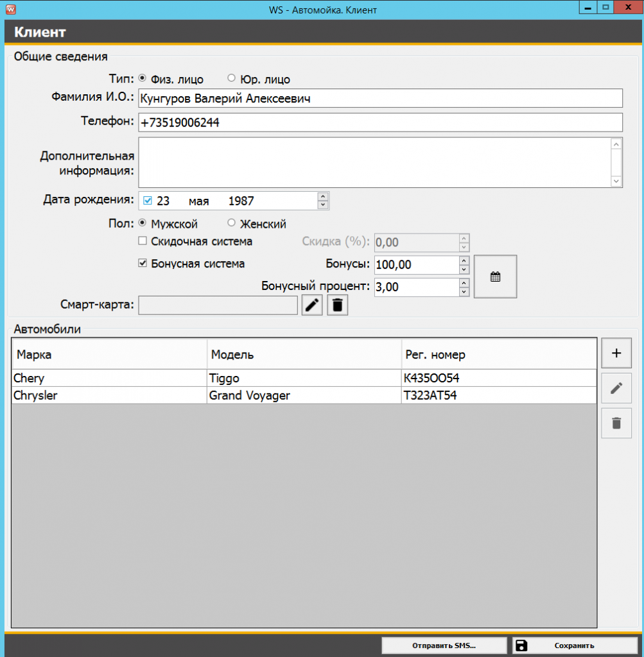Increase Бонусы value with up arrow
The width and height of the screenshot is (644, 657).
click(x=464, y=260)
